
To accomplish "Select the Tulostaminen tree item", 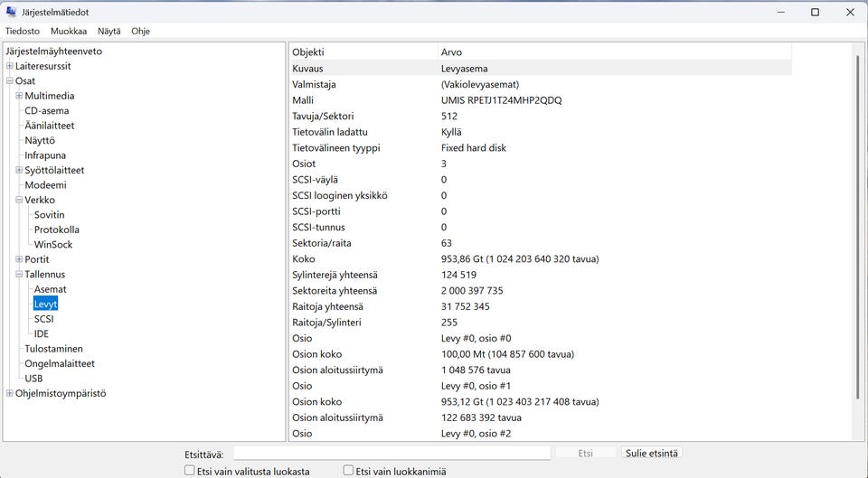I will [x=53, y=349].
